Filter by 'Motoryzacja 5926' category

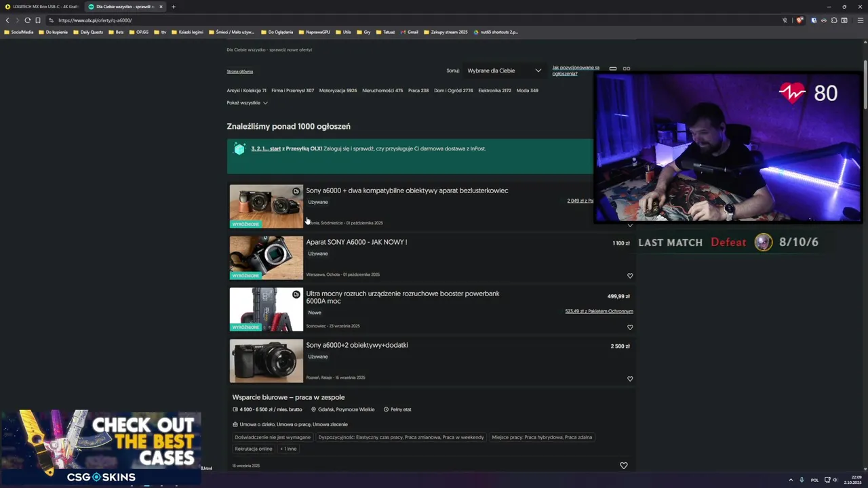tap(338, 90)
